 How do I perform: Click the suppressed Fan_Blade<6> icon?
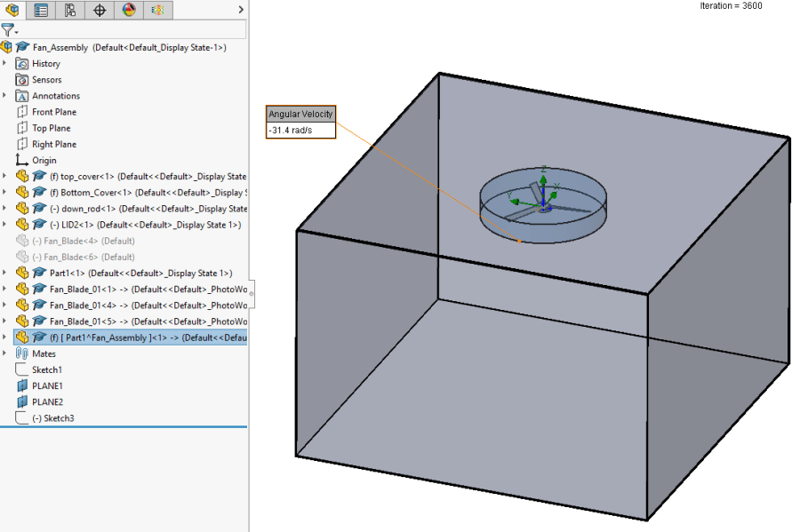point(22,257)
